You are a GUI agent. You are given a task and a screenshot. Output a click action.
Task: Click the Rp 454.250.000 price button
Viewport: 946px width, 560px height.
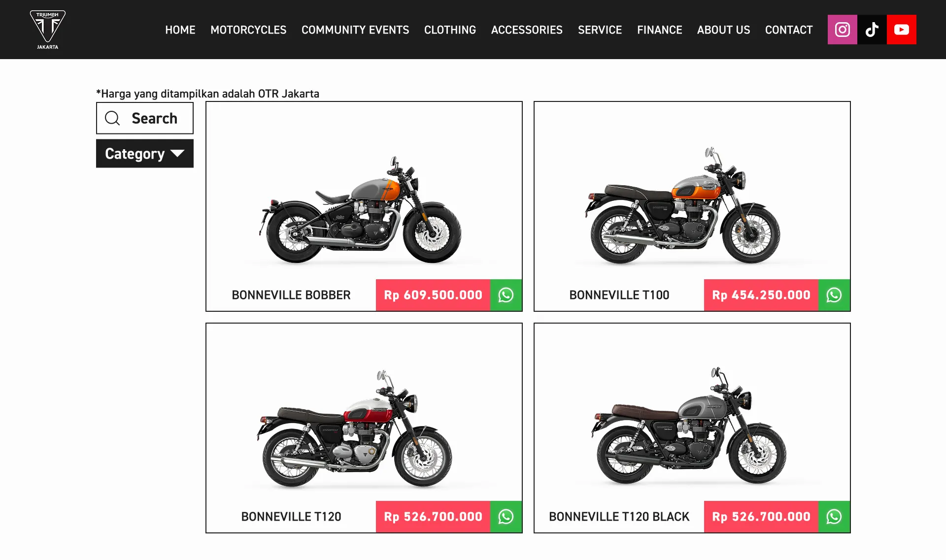pos(761,295)
